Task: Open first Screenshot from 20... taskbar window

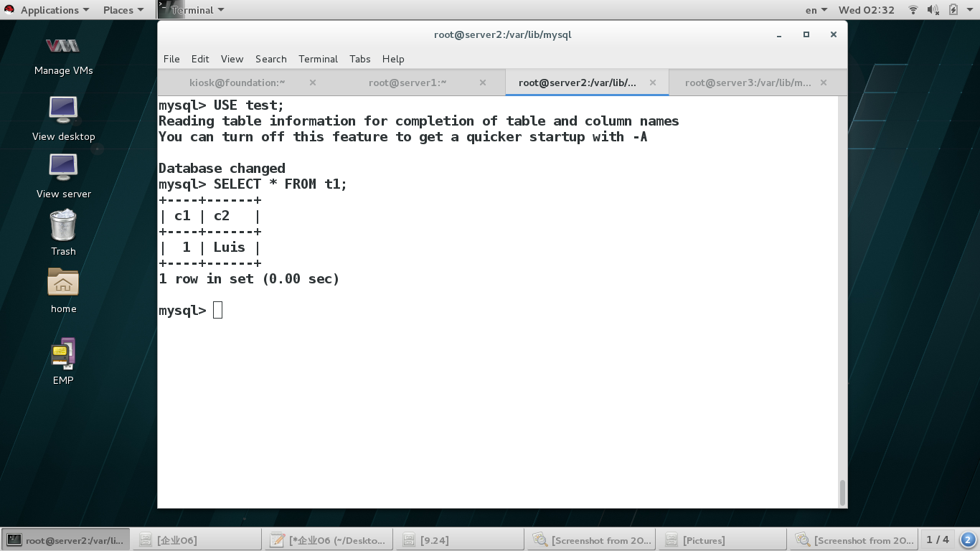Action: tap(592, 540)
